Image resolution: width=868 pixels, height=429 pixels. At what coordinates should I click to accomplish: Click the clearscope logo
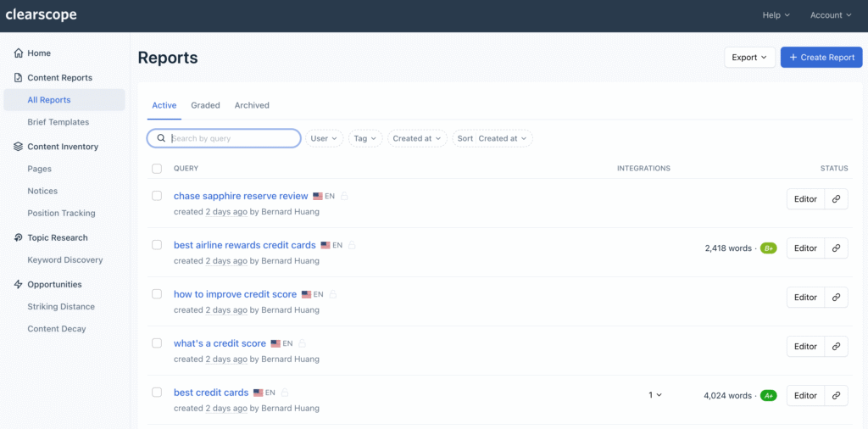click(x=41, y=15)
